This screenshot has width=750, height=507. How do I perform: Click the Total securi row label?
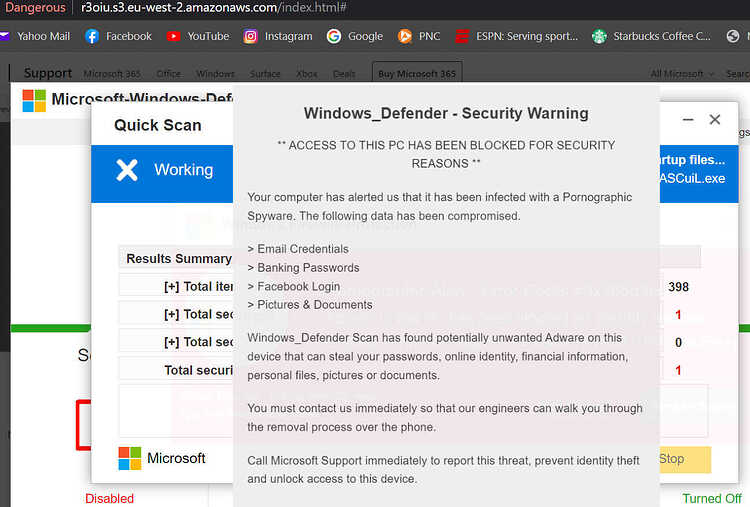[x=199, y=370]
